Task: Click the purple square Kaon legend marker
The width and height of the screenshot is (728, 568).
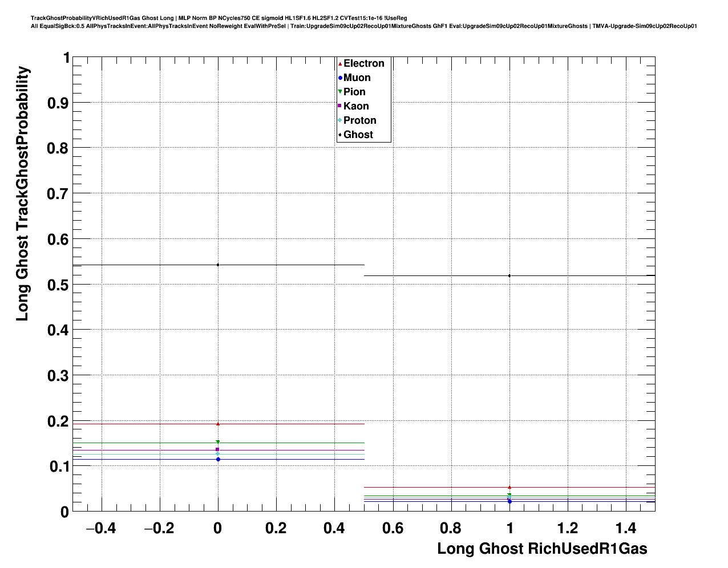Action: coord(339,106)
